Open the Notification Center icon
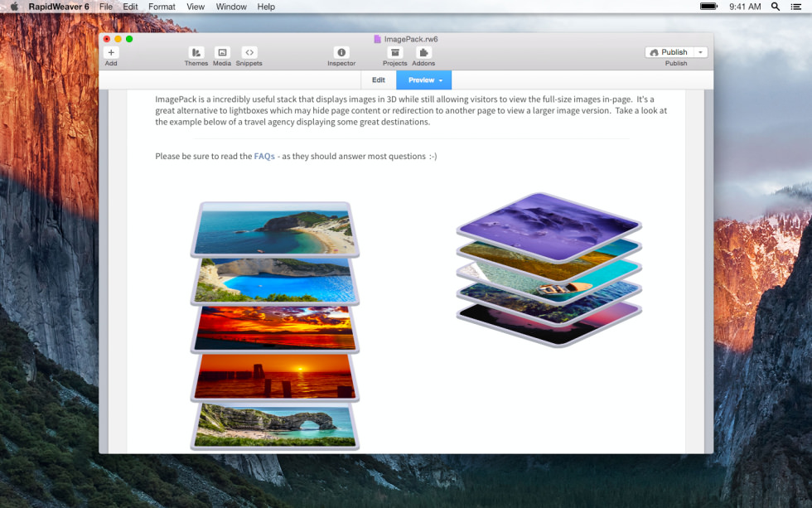Image resolution: width=812 pixels, height=508 pixels. 796,7
